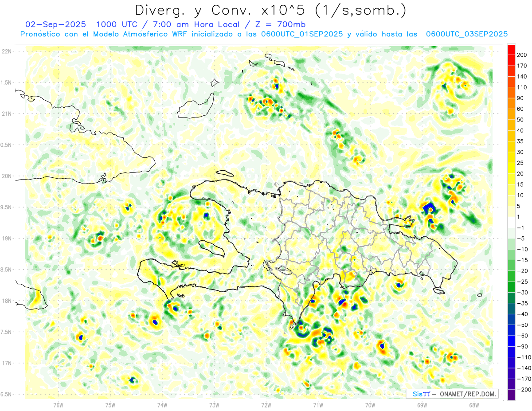Screen dimensions: 532x411
Task: Click the '70W' longitude label
Action: [x=370, y=405]
